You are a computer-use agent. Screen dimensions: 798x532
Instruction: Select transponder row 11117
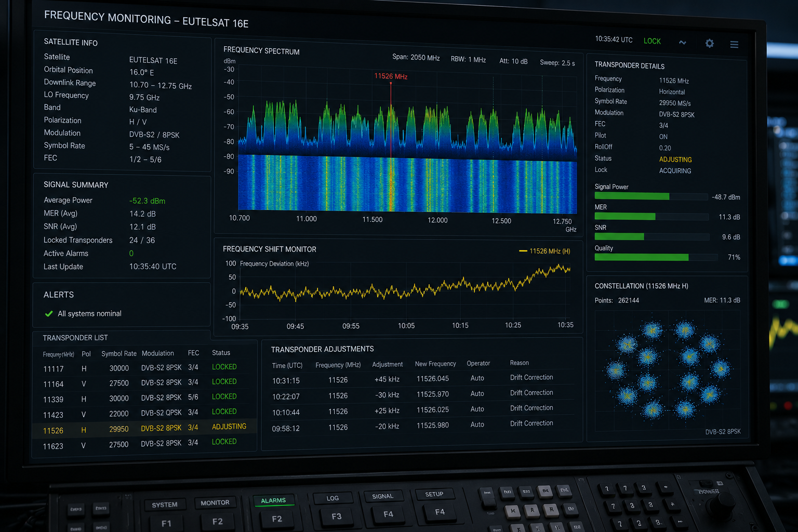(x=144, y=368)
